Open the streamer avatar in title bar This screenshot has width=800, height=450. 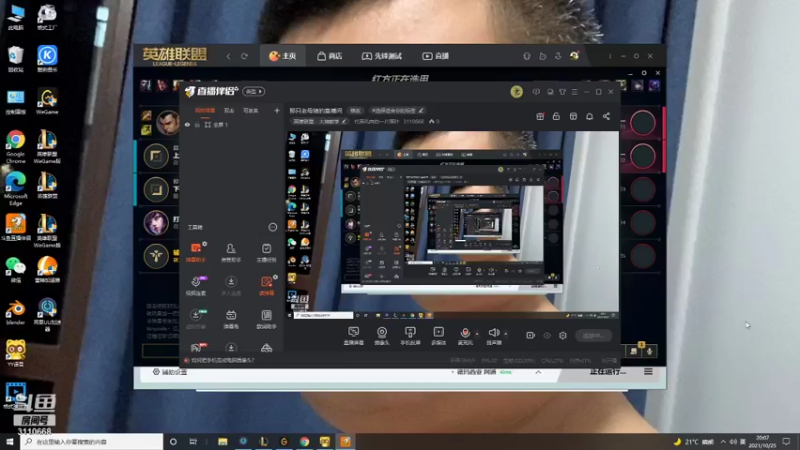(x=516, y=92)
